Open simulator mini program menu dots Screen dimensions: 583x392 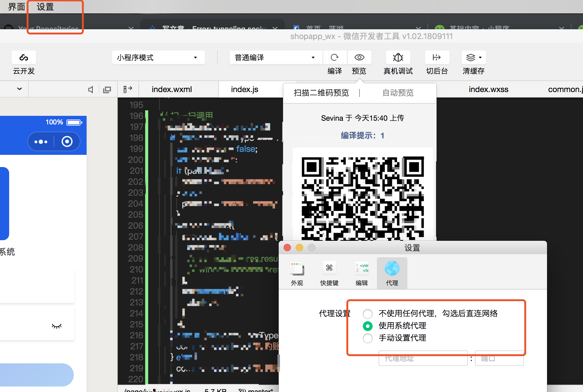click(x=41, y=142)
